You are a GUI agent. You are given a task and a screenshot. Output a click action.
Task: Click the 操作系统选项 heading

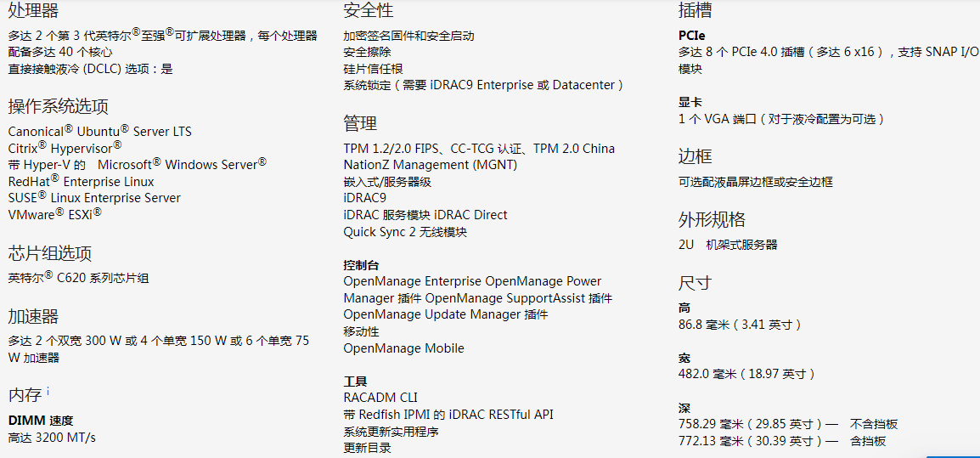point(59,107)
